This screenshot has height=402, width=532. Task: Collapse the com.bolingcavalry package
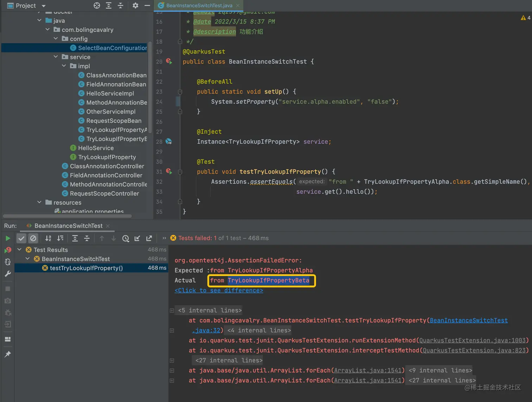47,30
